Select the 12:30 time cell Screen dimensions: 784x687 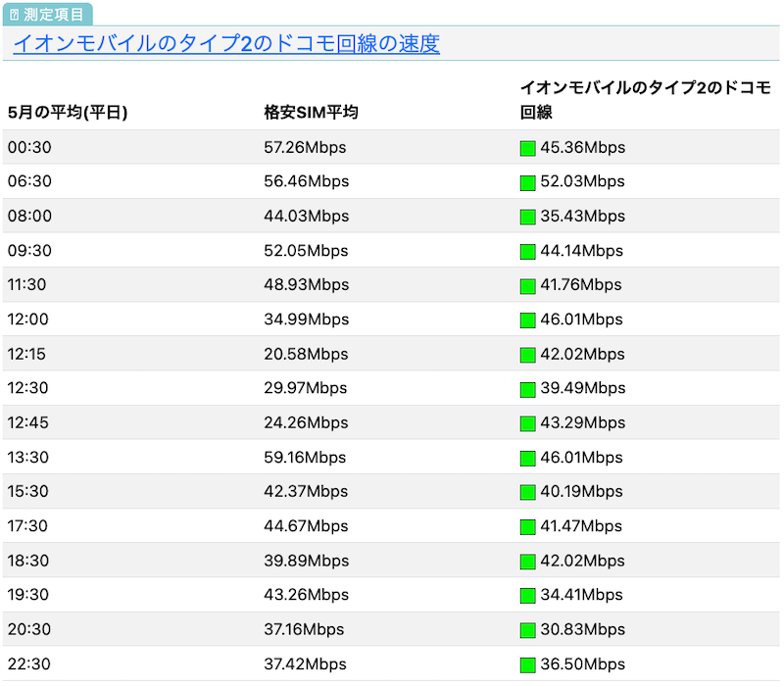tap(28, 388)
